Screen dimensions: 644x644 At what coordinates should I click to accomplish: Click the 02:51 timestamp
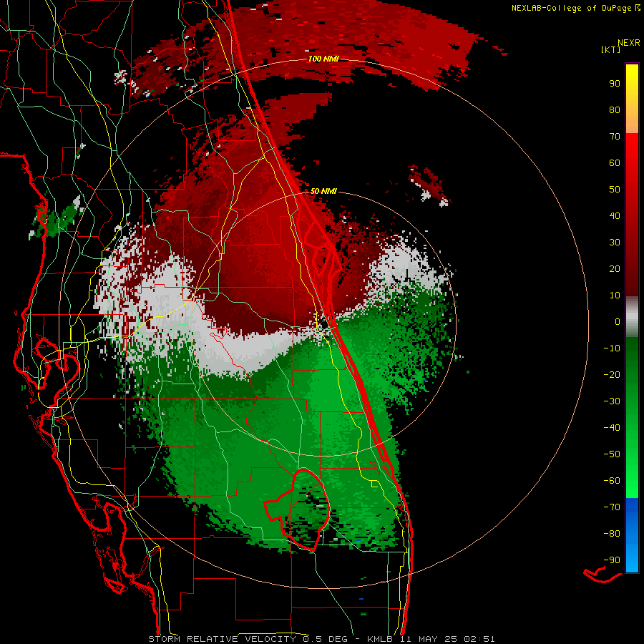tap(479, 639)
